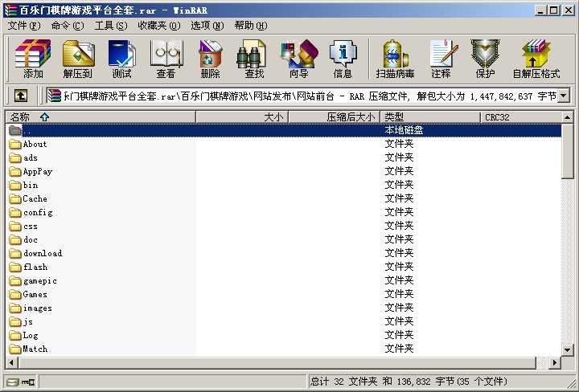The image size is (579, 392).
Task: Open the address path dropdown arrow
Action: 564,96
